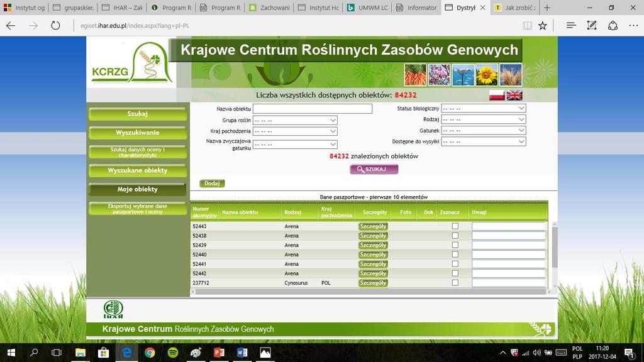Open Szczegóły for accession 52440
This screenshot has height=362, width=644.
pyautogui.click(x=373, y=255)
